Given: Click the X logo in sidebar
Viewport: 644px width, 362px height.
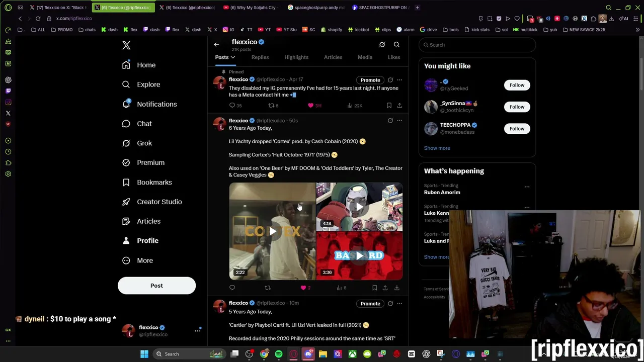Looking at the screenshot, I should 126,45.
